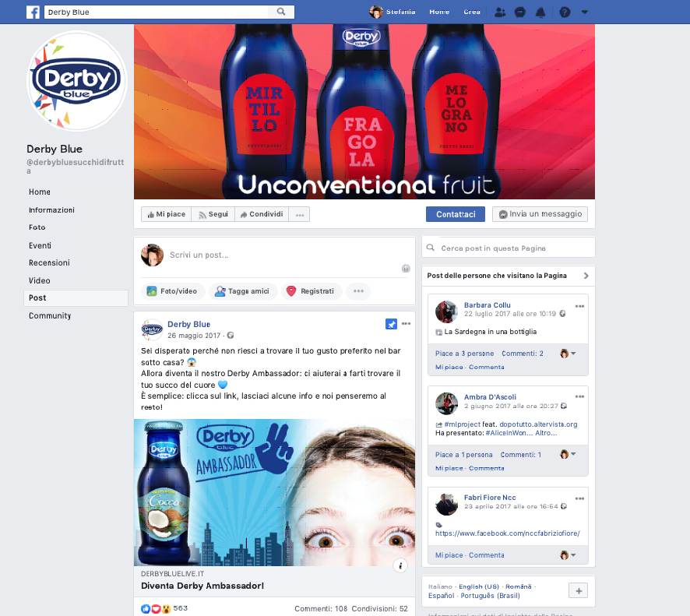Open Derby Blue post author link
The width and height of the screenshot is (690, 616).
188,324
